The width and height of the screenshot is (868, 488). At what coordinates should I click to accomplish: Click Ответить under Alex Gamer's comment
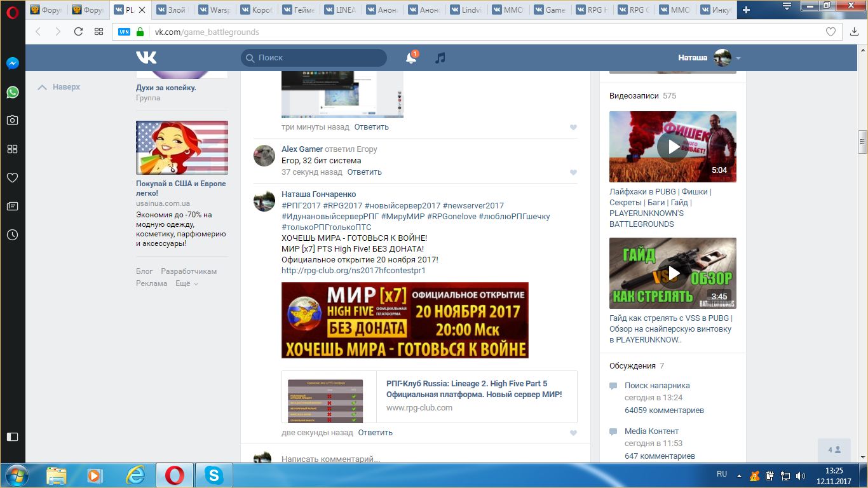tap(364, 172)
